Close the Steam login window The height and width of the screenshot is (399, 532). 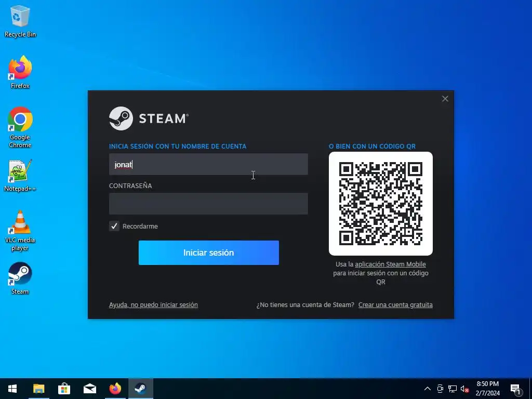(445, 99)
